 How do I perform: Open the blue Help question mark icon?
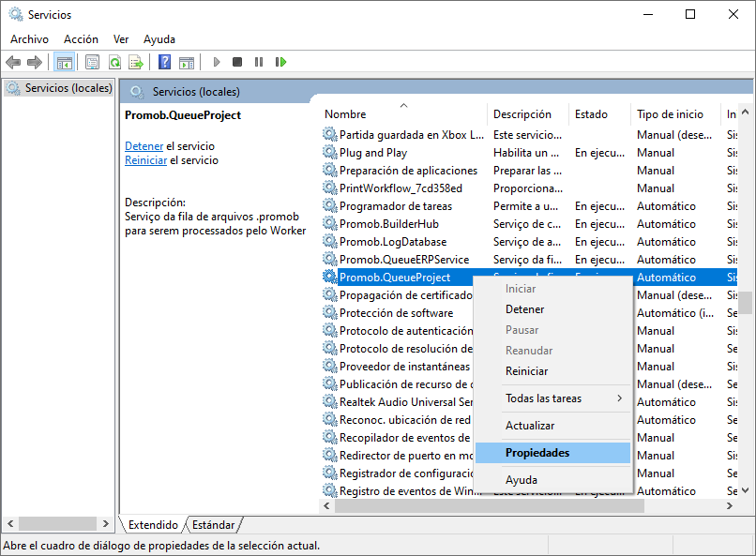click(164, 62)
